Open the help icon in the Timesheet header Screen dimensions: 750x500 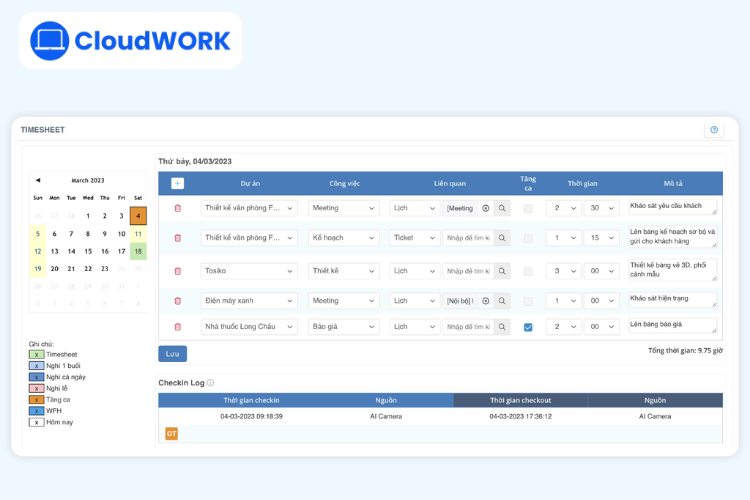click(714, 130)
